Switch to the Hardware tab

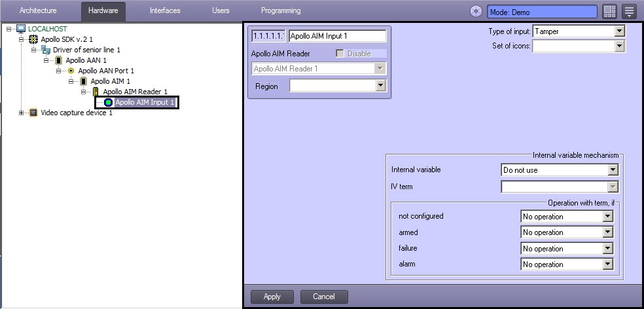[103, 11]
